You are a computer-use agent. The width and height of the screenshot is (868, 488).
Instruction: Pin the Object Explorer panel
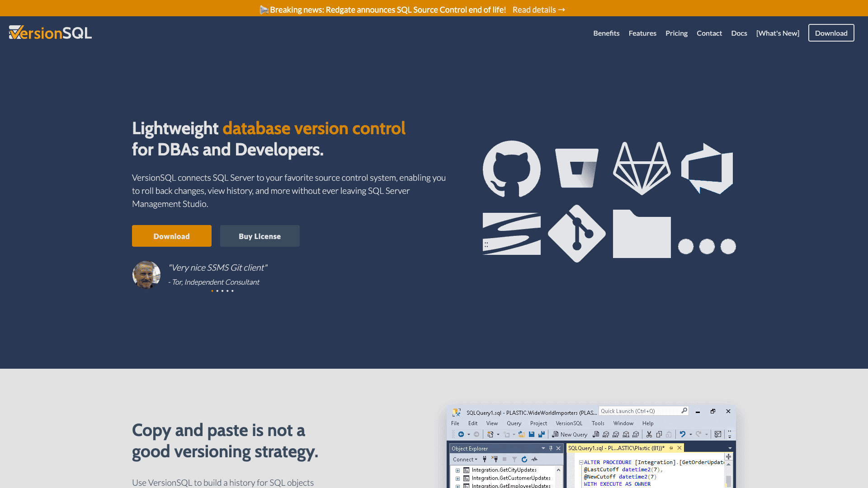pyautogui.click(x=551, y=448)
